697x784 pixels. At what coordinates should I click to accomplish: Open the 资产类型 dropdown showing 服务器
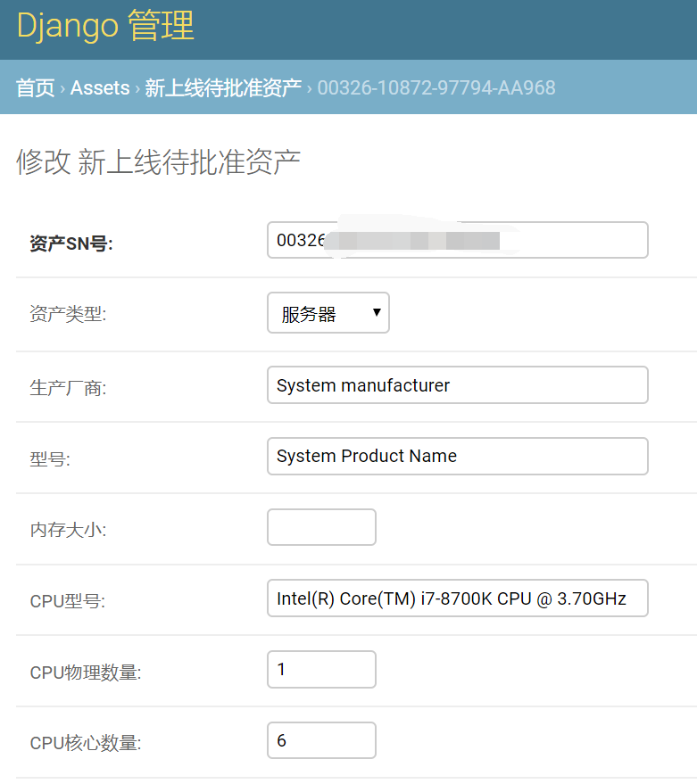(328, 313)
